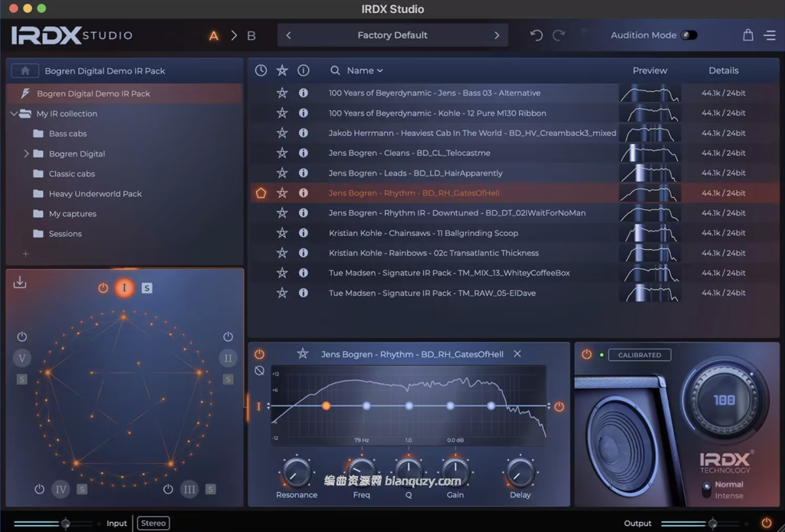This screenshot has height=532, width=785.
Task: Toggle Audition Mode switch
Action: pos(689,35)
